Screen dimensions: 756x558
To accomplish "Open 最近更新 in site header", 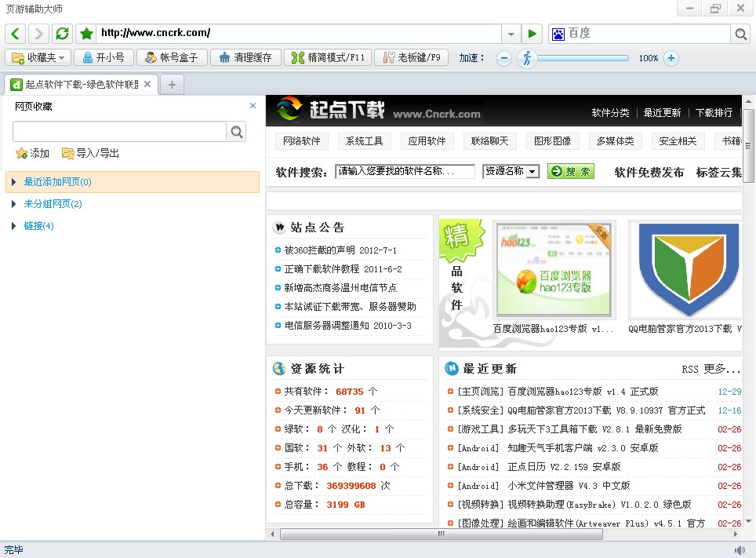I will tap(662, 113).
